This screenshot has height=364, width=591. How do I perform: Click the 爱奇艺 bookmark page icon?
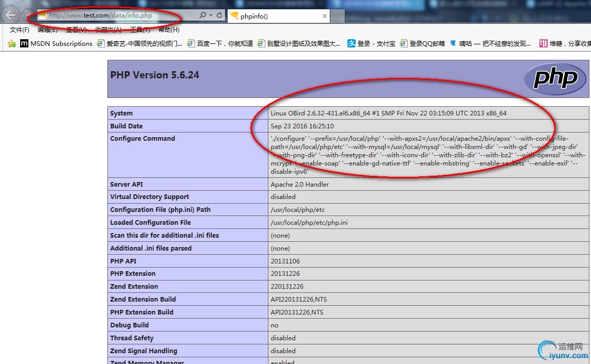point(101,44)
